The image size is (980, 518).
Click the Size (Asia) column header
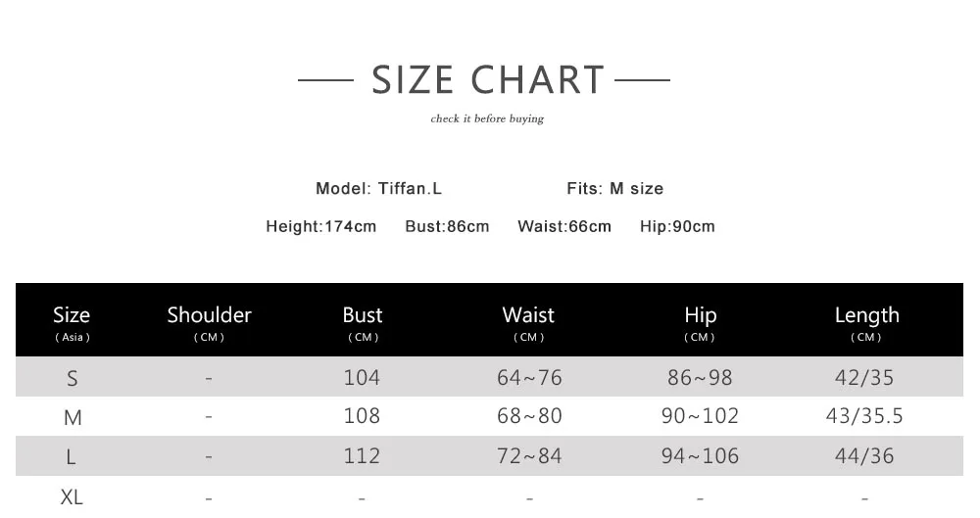72,322
